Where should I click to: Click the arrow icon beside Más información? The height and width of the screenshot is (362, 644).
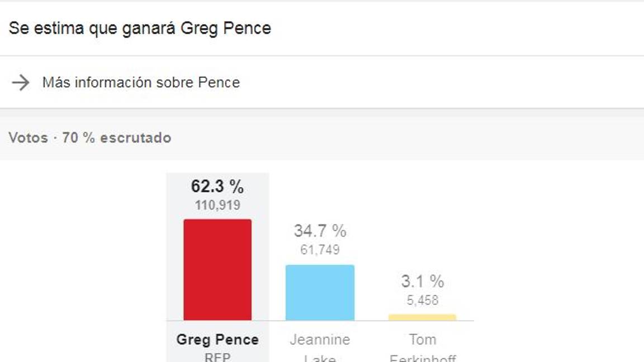[20, 83]
